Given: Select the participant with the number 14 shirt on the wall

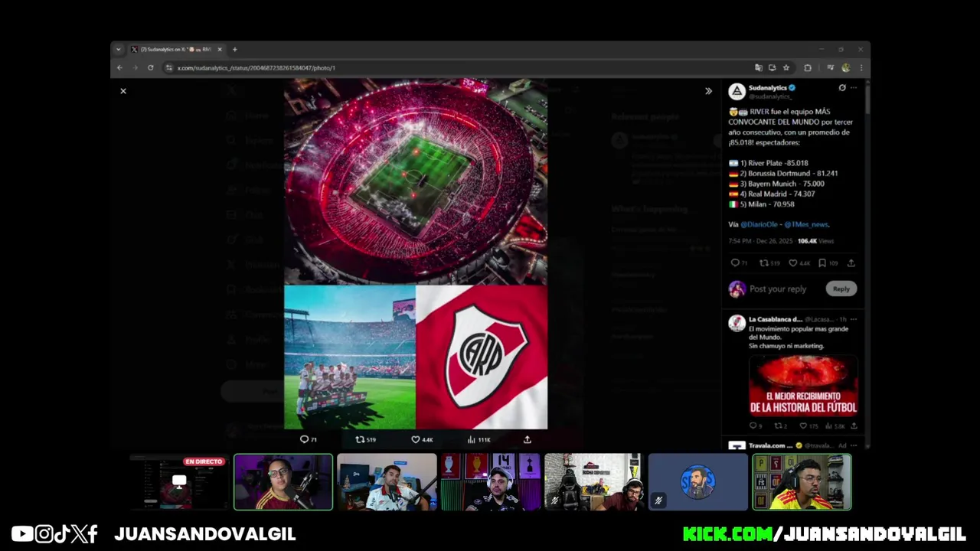Looking at the screenshot, I should point(491,482).
